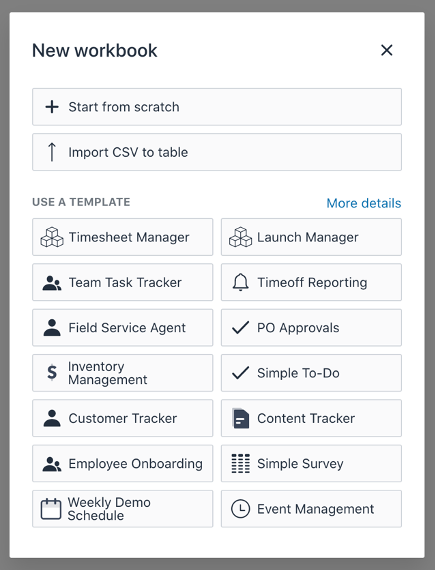Viewport: 435px width, 570px height.
Task: Open the More details link
Action: (364, 203)
